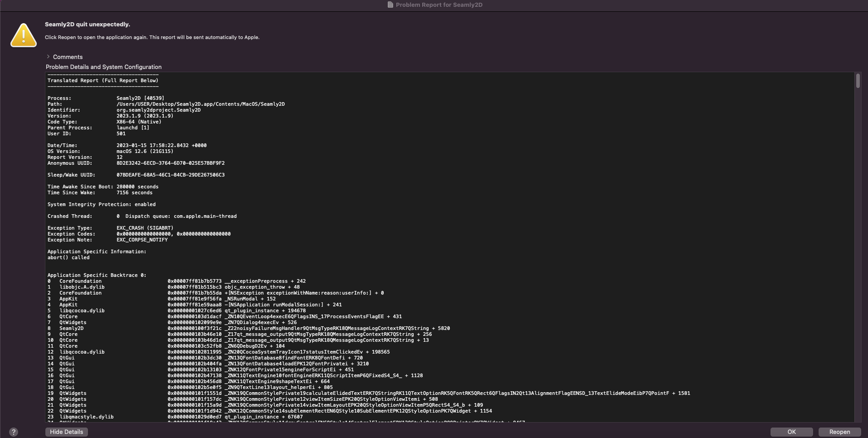Click the EXC_CRASH (SIGABRT) exception type text

[145, 228]
